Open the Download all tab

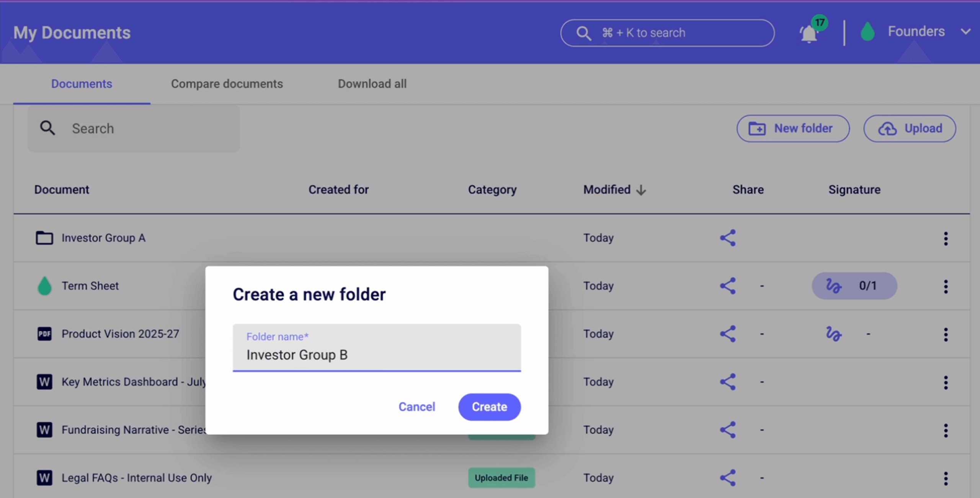372,84
